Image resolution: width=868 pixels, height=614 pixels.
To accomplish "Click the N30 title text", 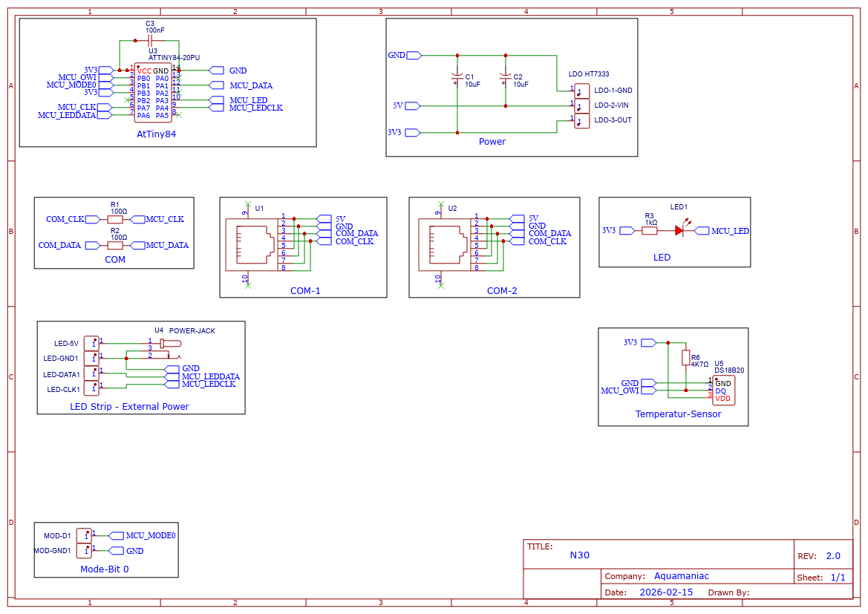I will [x=580, y=555].
